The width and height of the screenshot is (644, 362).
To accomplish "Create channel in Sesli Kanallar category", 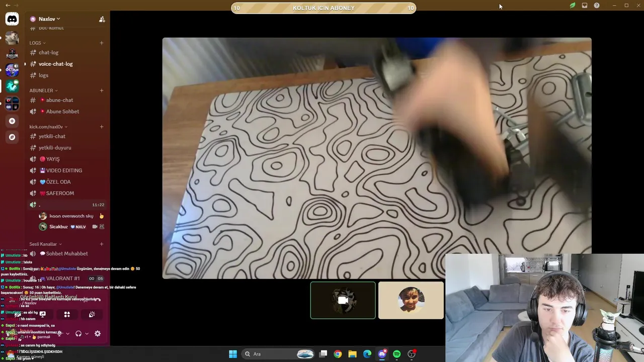I will coord(102,244).
